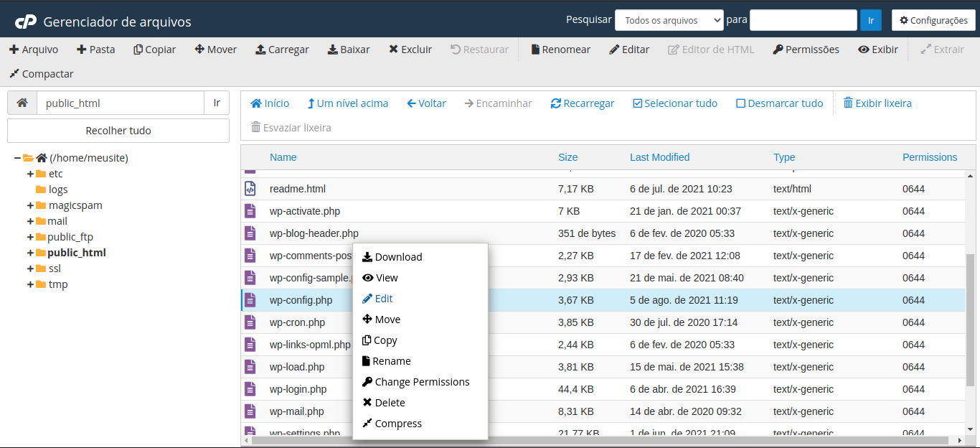The image size is (980, 448).
Task: Expand the tmp folder node
Action: pos(30,284)
